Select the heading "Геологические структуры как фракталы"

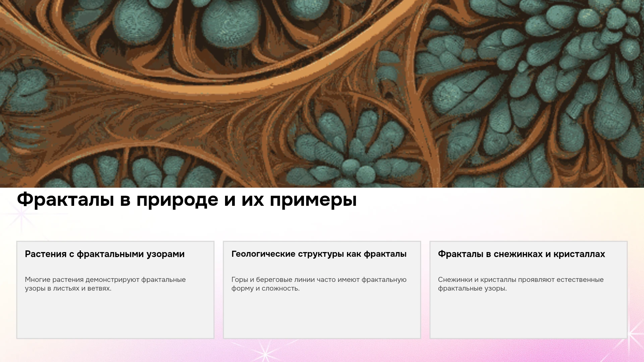319,254
